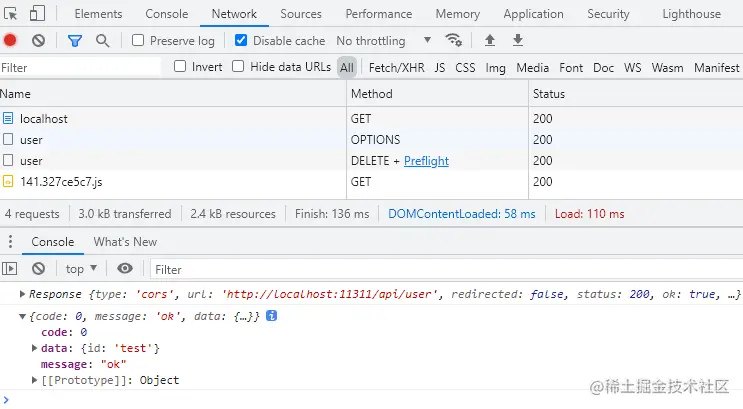Clear the network log
The width and height of the screenshot is (743, 409).
[x=38, y=40]
